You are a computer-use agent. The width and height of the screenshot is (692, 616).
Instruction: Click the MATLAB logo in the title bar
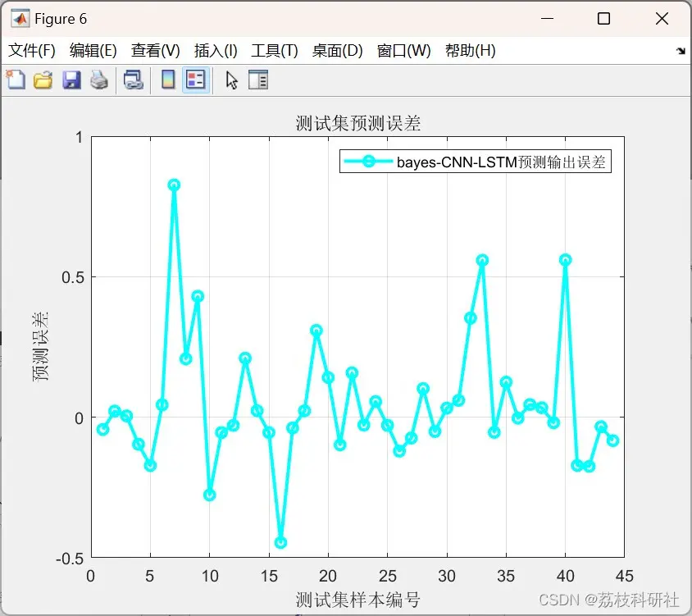[x=20, y=19]
